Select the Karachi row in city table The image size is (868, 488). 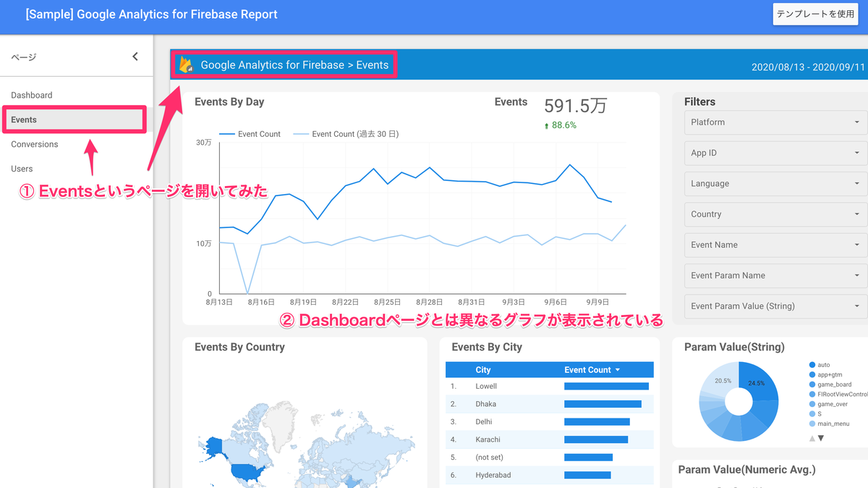[550, 439]
